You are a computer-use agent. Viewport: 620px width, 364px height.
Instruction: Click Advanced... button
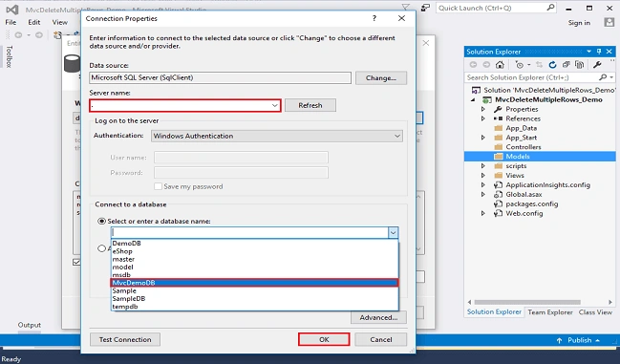point(378,317)
